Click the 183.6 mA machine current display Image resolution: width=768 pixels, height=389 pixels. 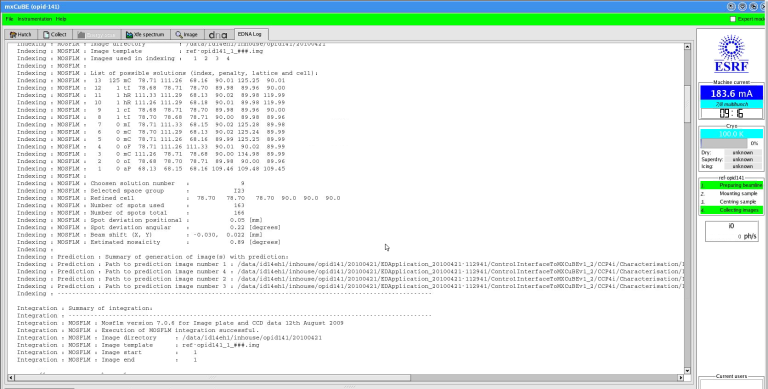coord(731,93)
